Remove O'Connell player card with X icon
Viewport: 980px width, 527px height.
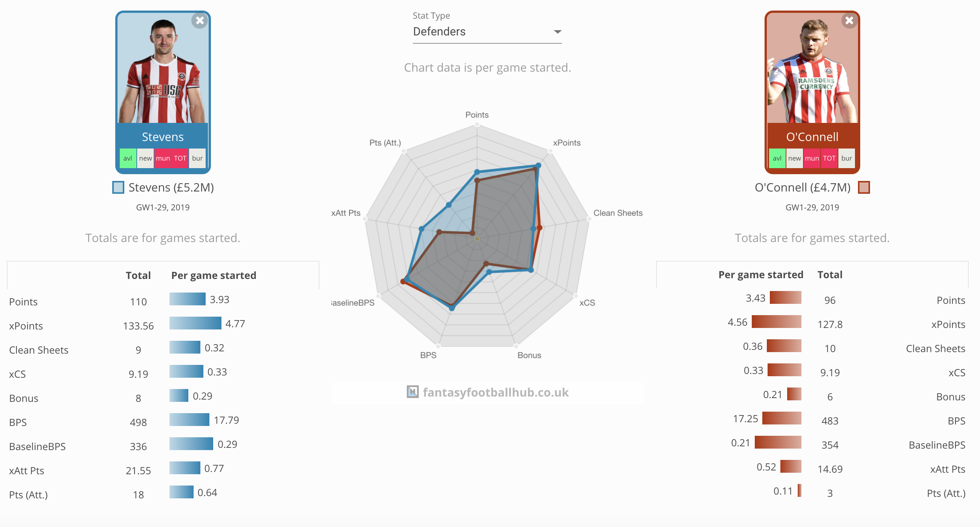[x=849, y=21]
